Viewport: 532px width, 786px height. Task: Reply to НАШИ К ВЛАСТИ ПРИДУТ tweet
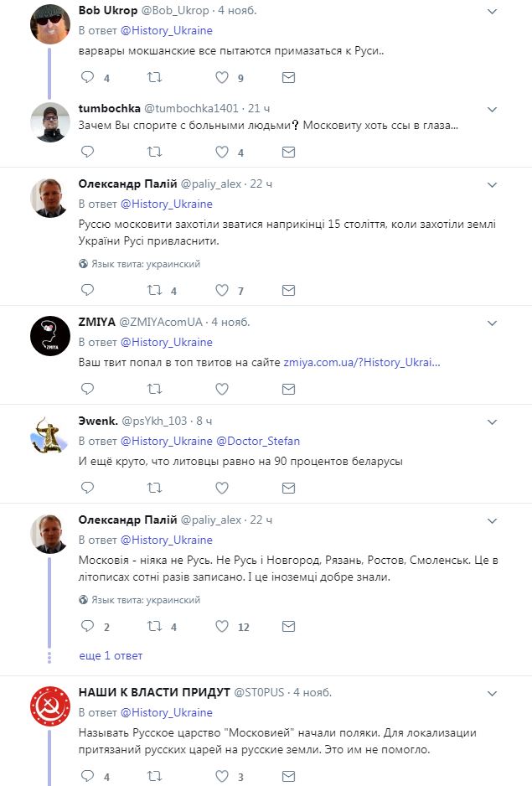[x=87, y=777]
